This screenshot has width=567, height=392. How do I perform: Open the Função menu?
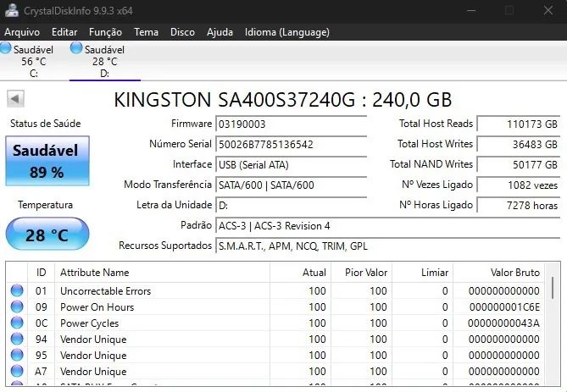[105, 32]
